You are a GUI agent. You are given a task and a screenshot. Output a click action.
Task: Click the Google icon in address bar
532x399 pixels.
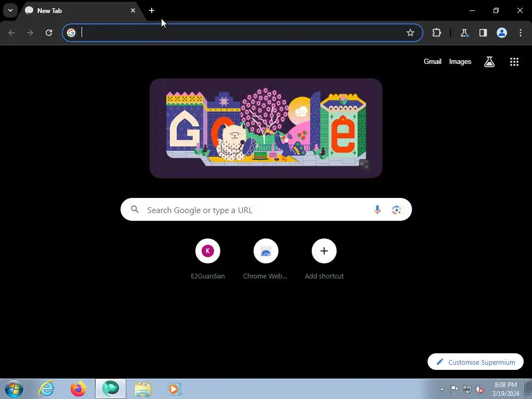tap(71, 33)
